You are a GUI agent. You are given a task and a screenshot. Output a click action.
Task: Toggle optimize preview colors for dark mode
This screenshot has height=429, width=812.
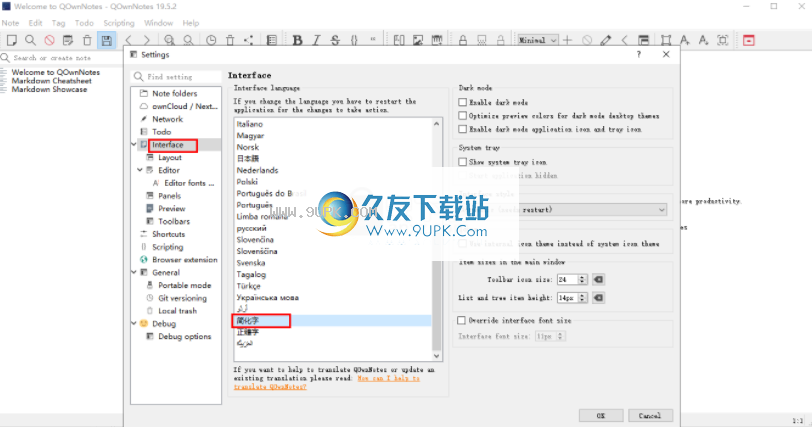(462, 116)
